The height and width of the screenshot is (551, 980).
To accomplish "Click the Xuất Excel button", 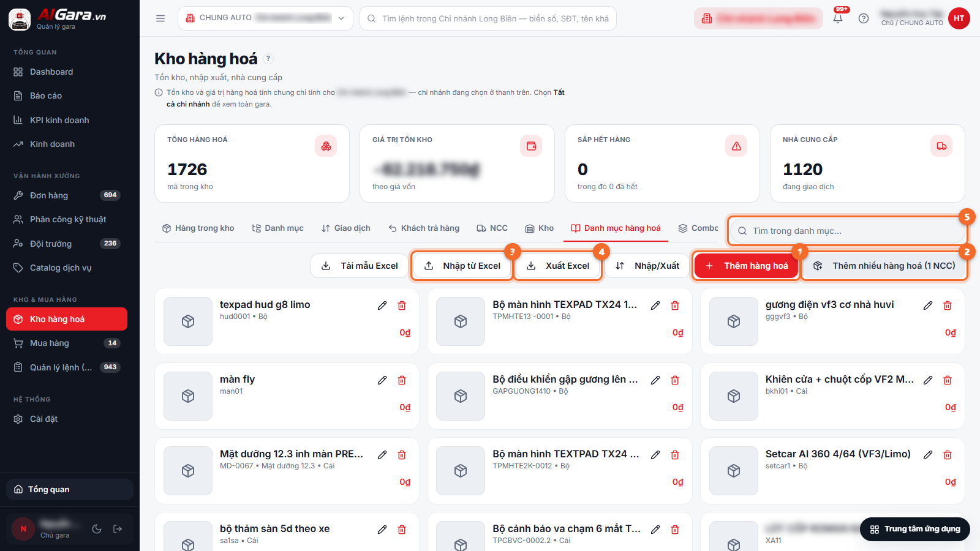I will coord(558,266).
